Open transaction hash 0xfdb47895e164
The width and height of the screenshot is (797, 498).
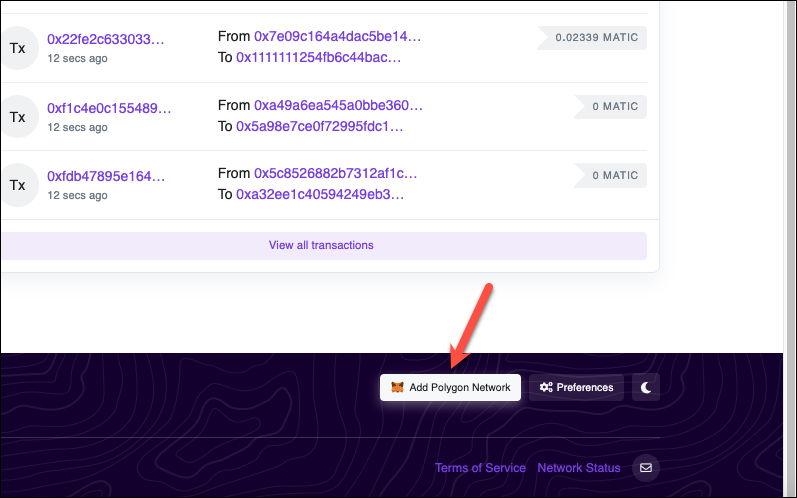coord(106,176)
